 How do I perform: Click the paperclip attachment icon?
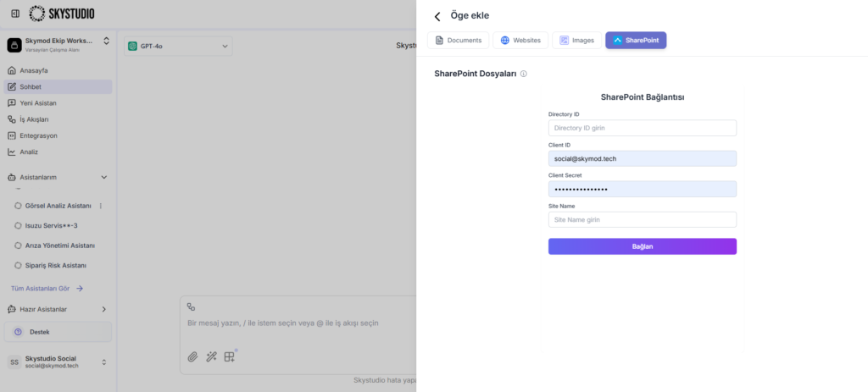[192, 356]
